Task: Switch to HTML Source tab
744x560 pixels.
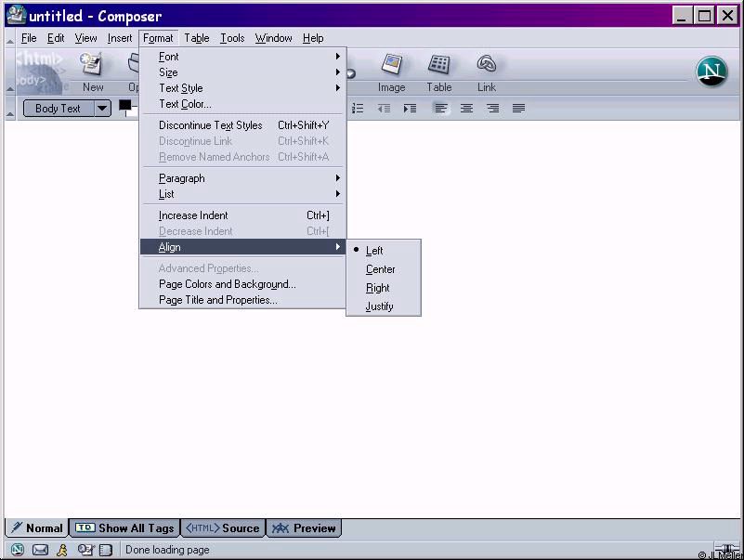Action: pos(223,528)
